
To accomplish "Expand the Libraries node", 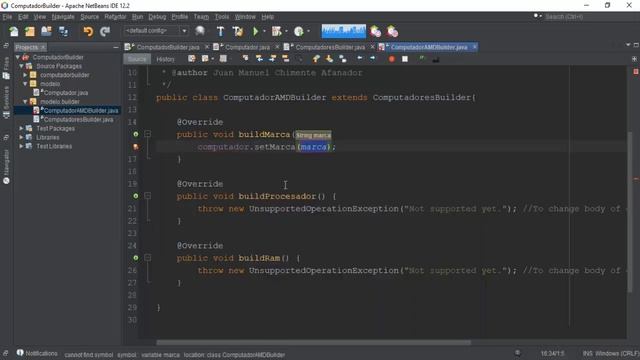I will (x=22, y=137).
